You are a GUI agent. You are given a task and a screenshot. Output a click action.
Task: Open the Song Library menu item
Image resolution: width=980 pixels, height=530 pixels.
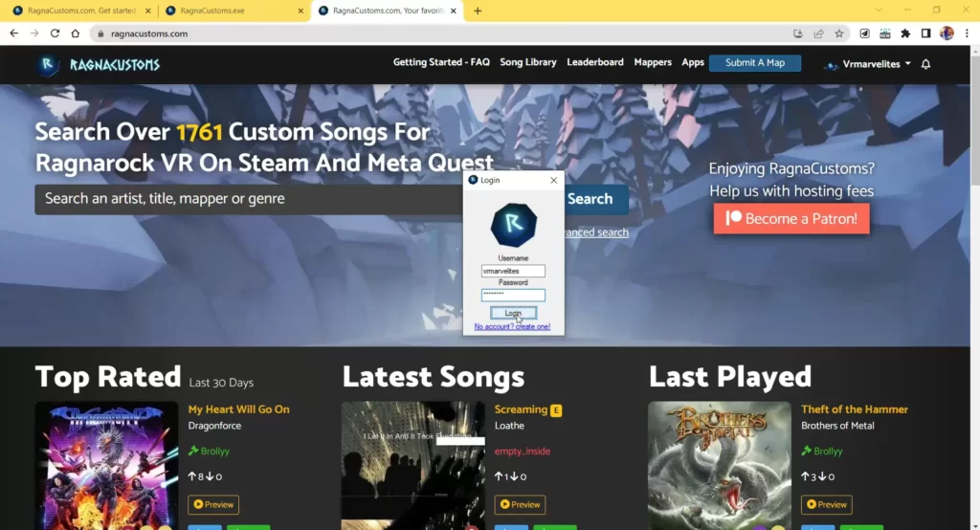point(528,62)
